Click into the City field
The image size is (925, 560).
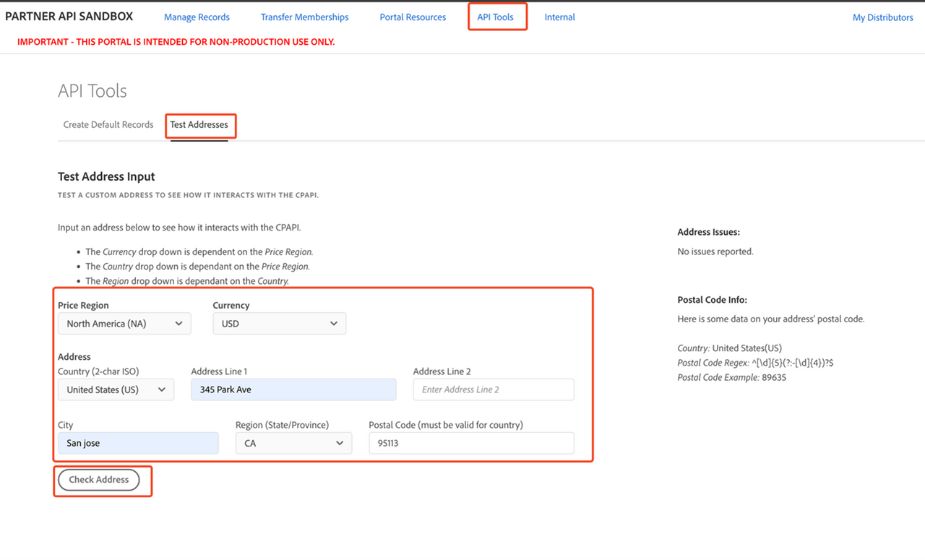138,443
